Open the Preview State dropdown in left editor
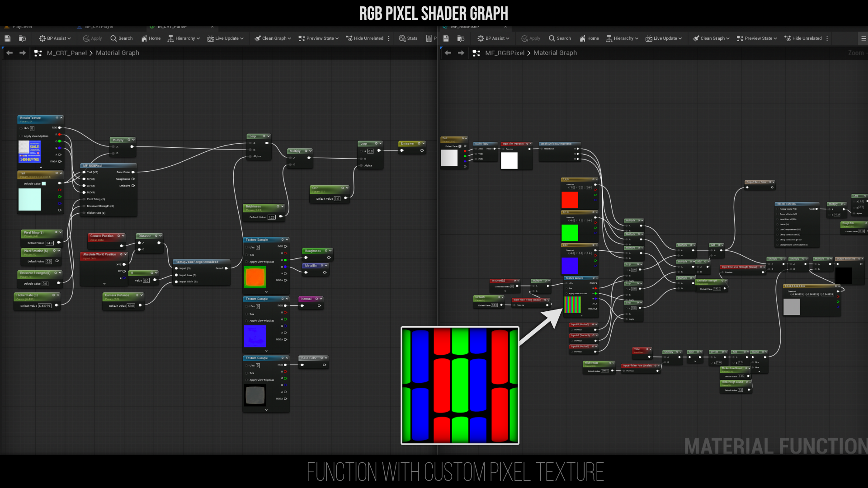The image size is (868, 488). [318, 38]
